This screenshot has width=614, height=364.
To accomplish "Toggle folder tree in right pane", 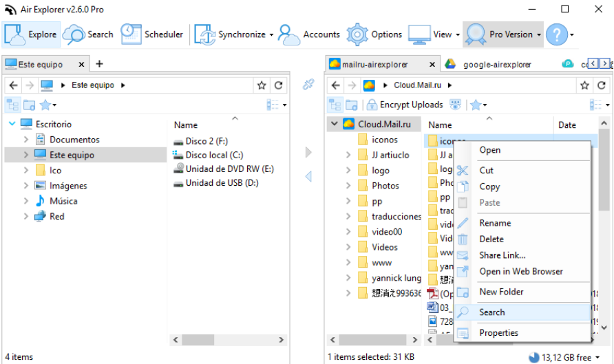I will [x=335, y=105].
